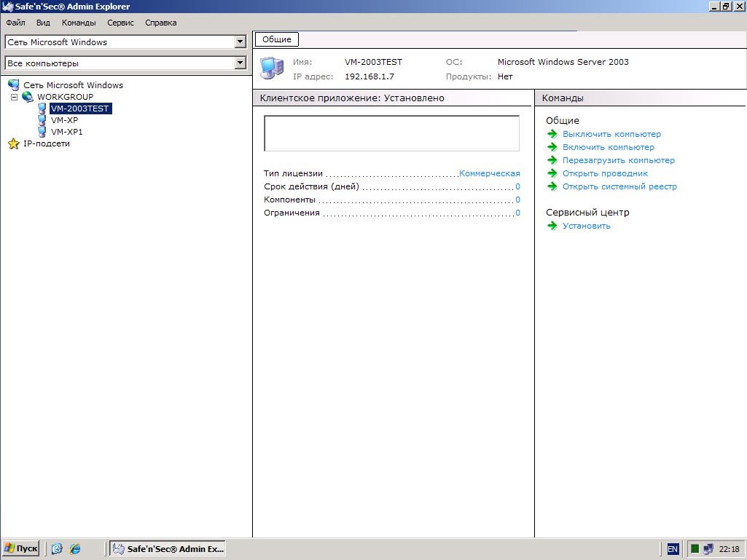Image resolution: width=747 pixels, height=560 pixels.
Task: Click green arrow next to Установить
Action: point(552,226)
